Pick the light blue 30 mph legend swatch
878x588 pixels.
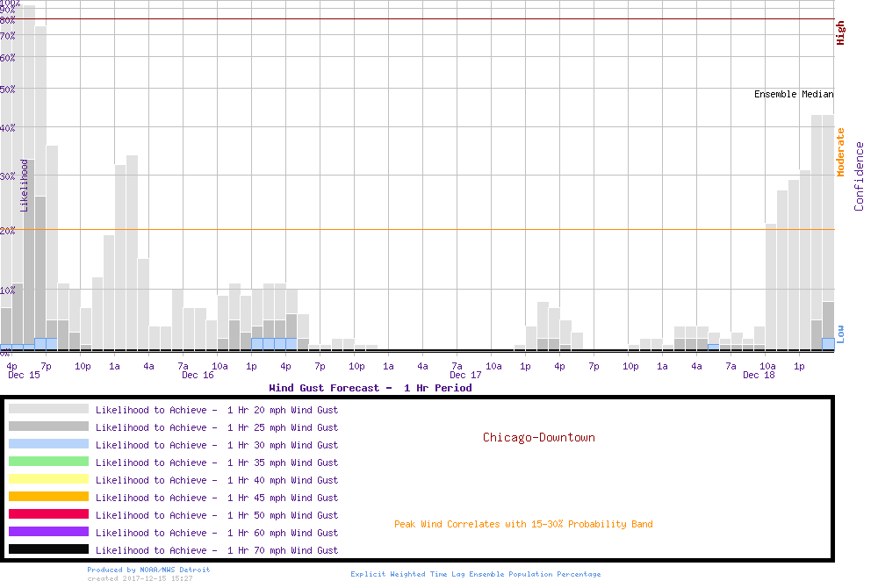click(48, 444)
